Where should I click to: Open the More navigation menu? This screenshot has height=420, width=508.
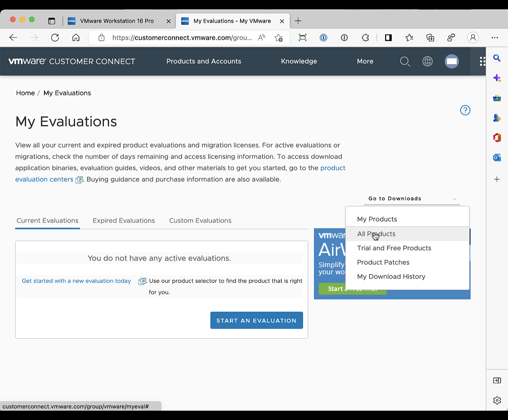[365, 61]
